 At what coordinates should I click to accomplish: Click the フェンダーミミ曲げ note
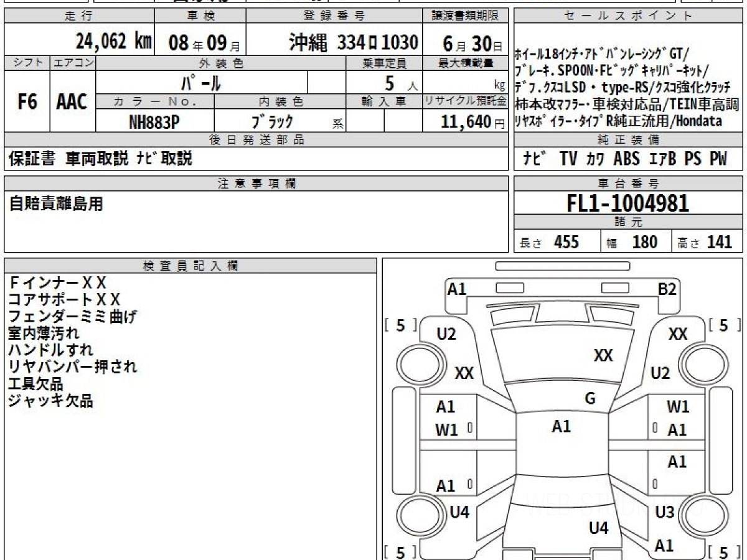tap(72, 317)
